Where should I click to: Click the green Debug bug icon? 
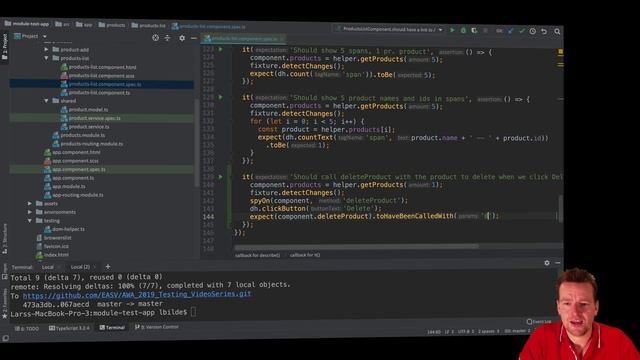(x=463, y=31)
